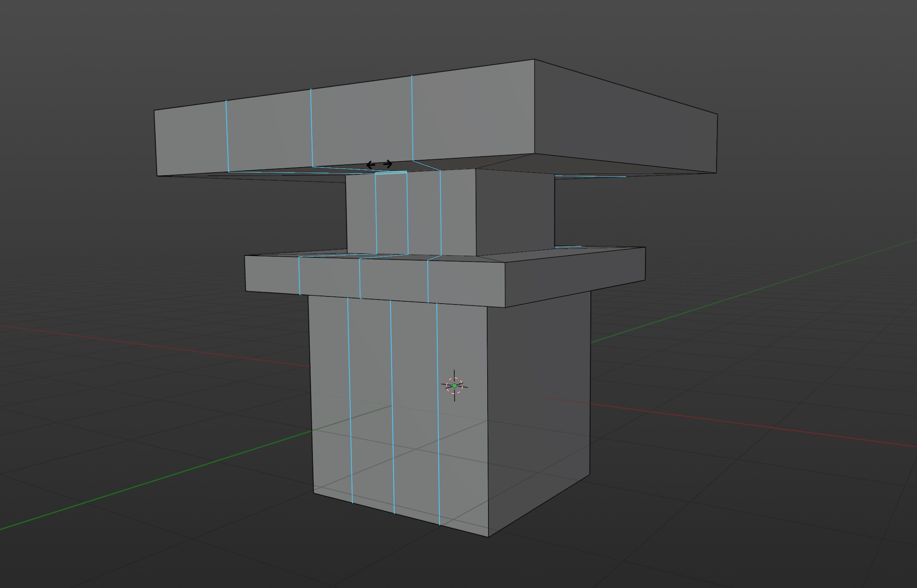
Task: Click the black double-arrow slide cursor
Action: 379,165
